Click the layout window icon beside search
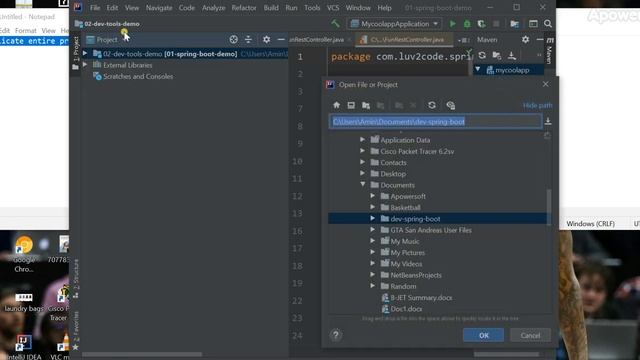The width and height of the screenshot is (640, 360). click(x=533, y=24)
